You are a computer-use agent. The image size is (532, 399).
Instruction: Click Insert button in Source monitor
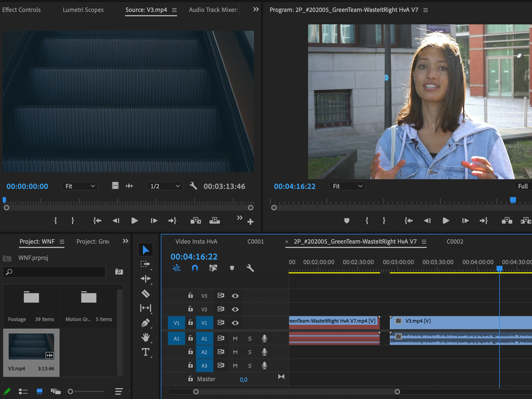pos(195,221)
